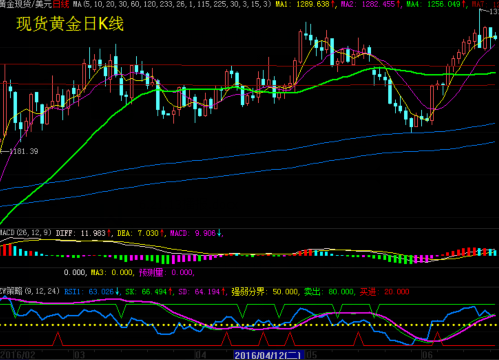Screen dimensions: 499x360
Task: Click the SK 66.494 value
Action: point(149,292)
